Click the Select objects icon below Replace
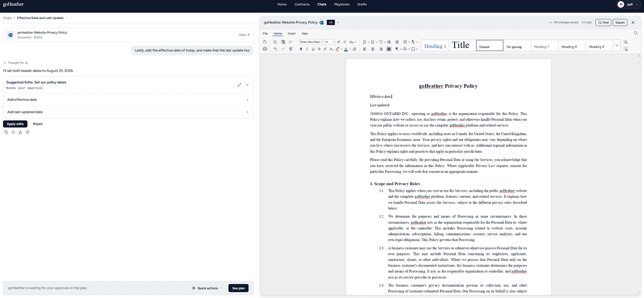This screenshot has width=644, height=298. [626, 49]
